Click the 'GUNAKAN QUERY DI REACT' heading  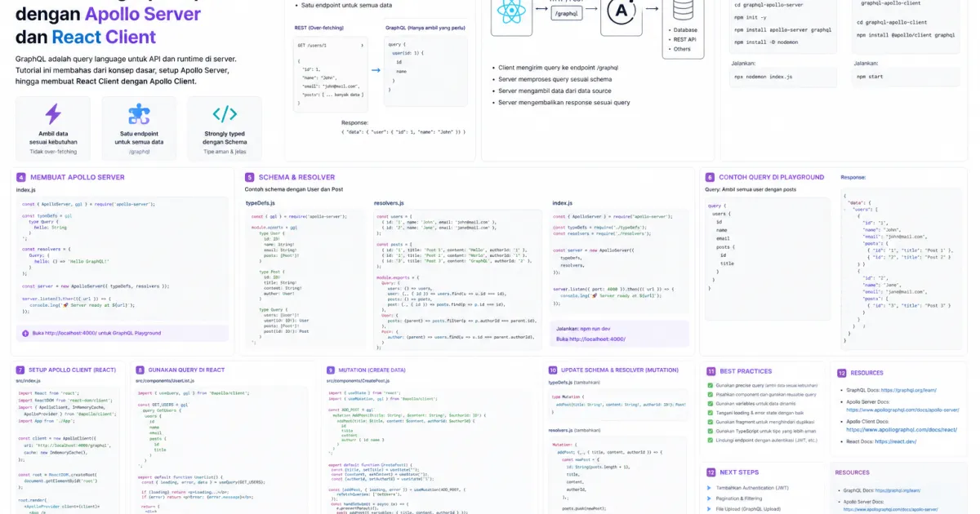186,370
